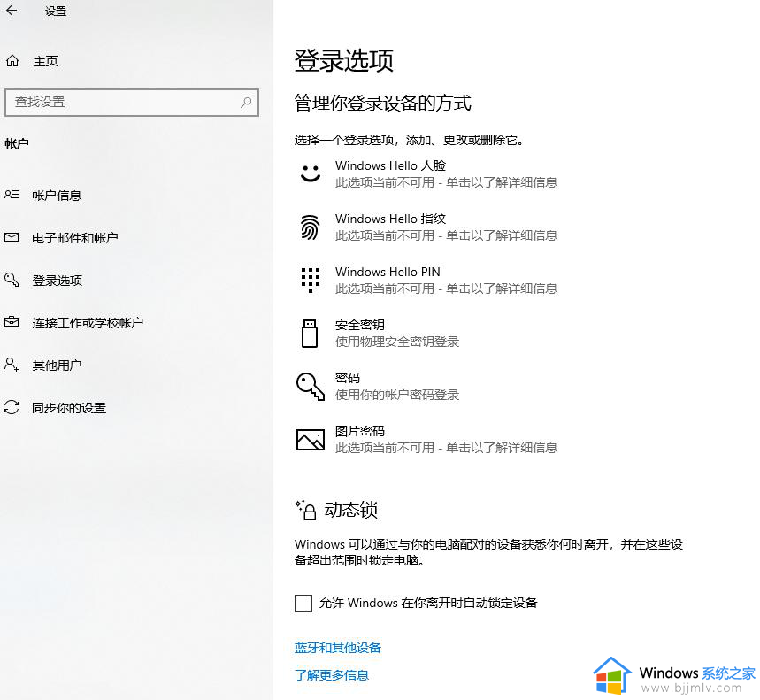Click the Windows Hello 指纹 fingerprint icon
Screen dimensions: 760x700
coord(311,227)
